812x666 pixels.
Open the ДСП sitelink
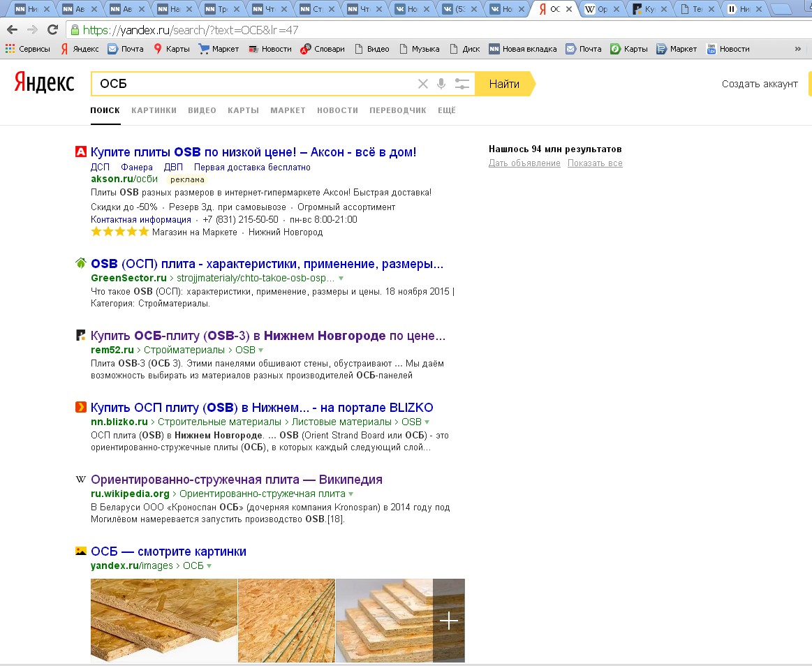[x=100, y=167]
